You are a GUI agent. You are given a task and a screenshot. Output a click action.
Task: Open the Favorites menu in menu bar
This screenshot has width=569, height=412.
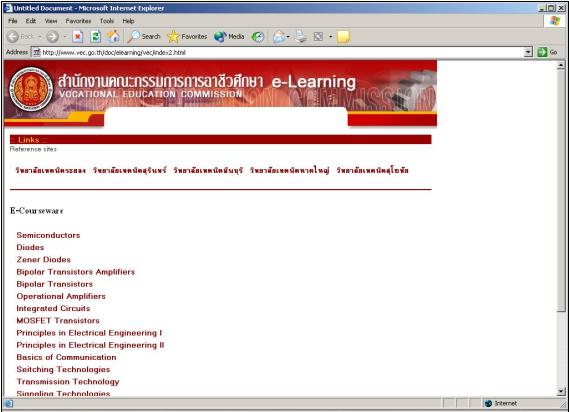pyautogui.click(x=78, y=21)
